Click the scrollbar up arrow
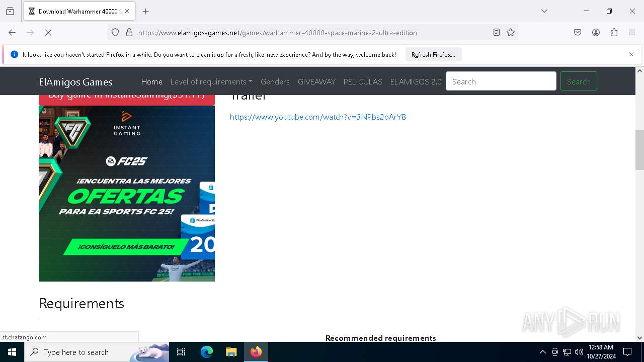 pyautogui.click(x=639, y=71)
